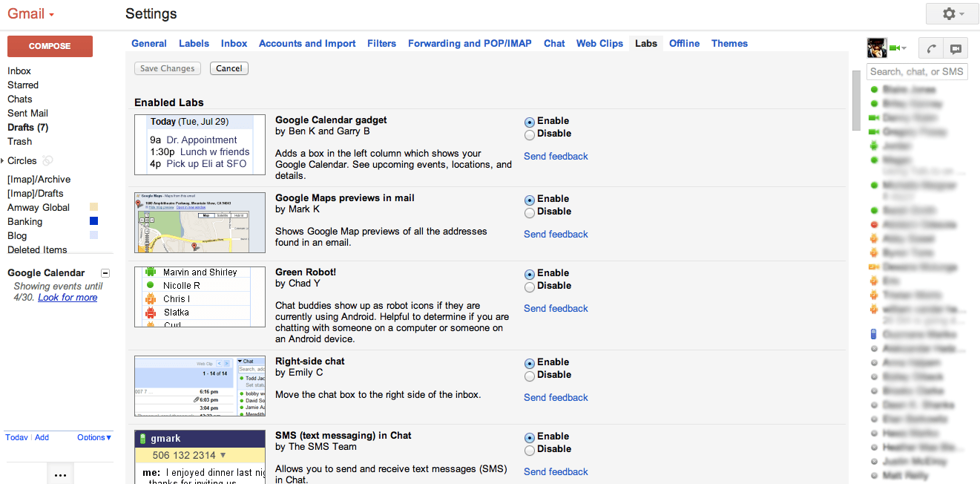Click the settings page vertical scrollbar
This screenshot has height=484, width=980.
pos(856,99)
